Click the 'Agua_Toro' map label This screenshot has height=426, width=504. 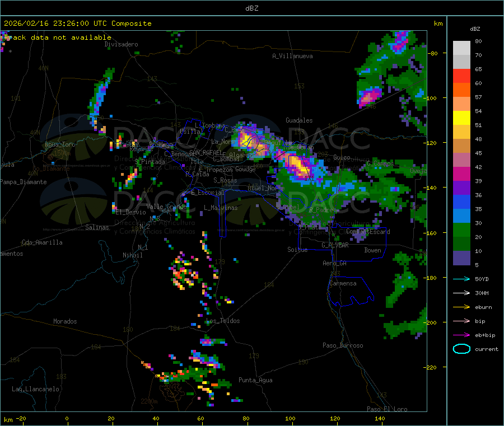(x=60, y=144)
